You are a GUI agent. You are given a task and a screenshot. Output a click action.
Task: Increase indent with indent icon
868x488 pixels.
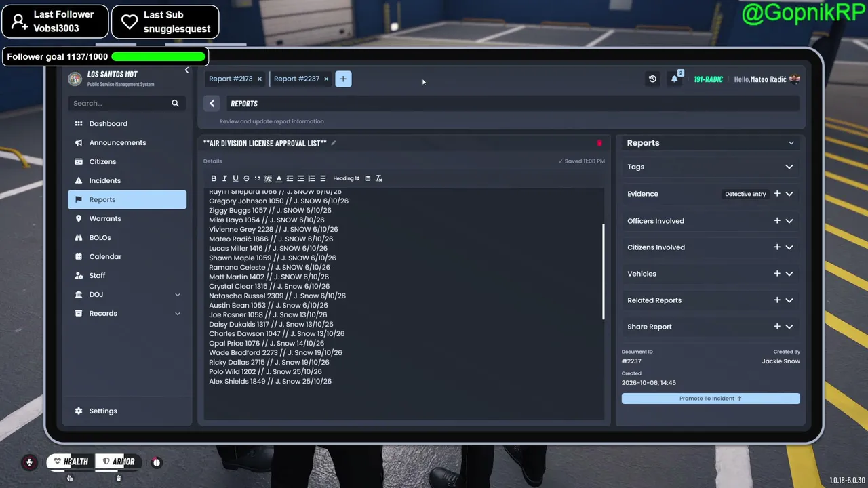(x=300, y=178)
